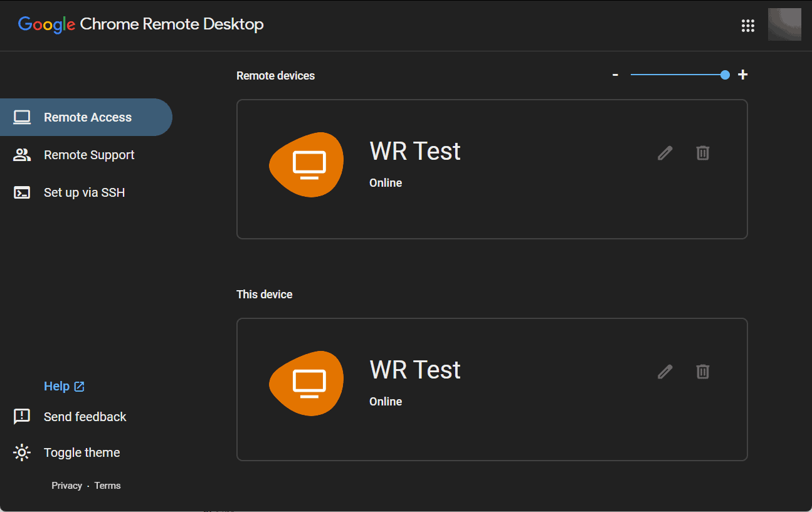812x512 pixels.
Task: Click the Toggle theme sun icon
Action: click(22, 452)
